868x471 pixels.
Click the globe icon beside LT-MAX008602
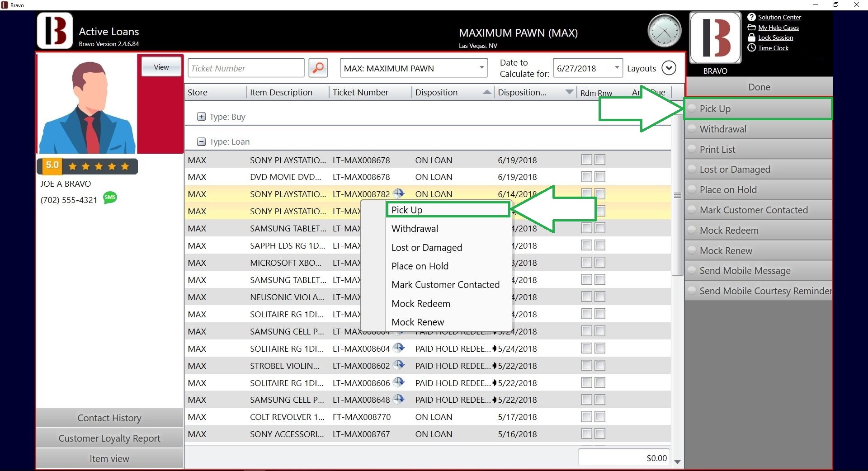point(398,365)
